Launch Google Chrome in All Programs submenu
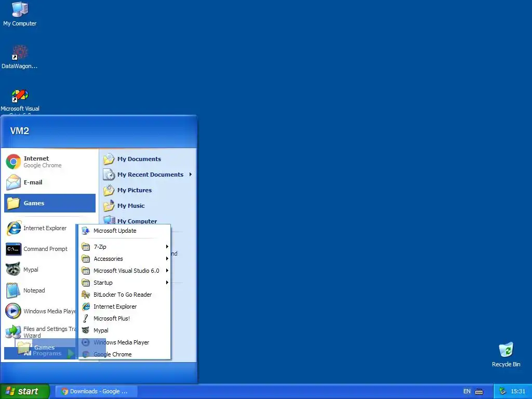Screen dimensions: 532x399 pyautogui.click(x=125, y=354)
